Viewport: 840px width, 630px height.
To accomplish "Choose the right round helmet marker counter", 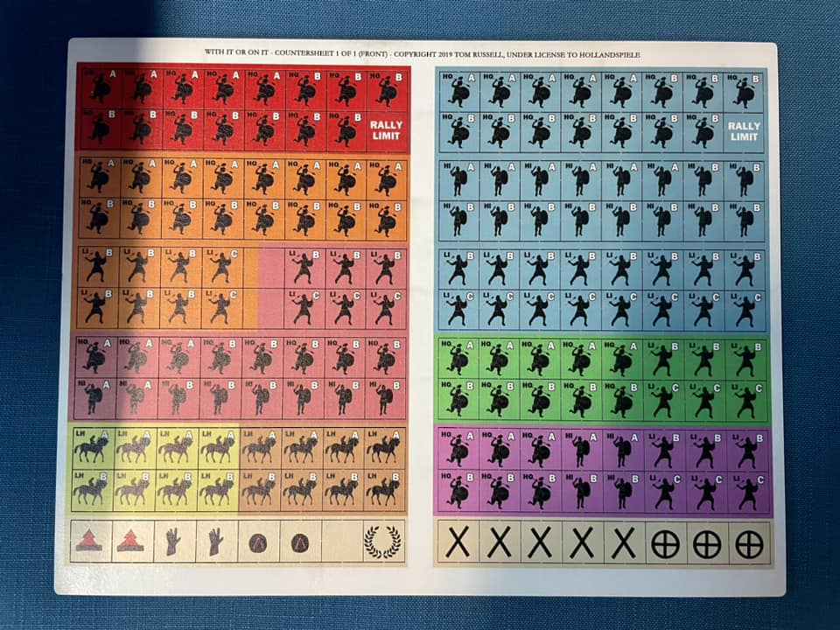I will tap(300, 542).
